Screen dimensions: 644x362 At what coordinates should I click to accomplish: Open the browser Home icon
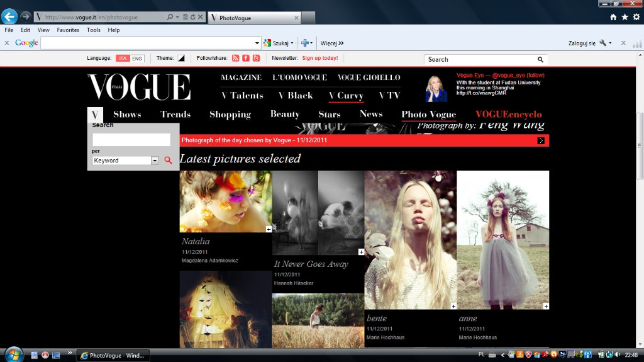click(613, 17)
